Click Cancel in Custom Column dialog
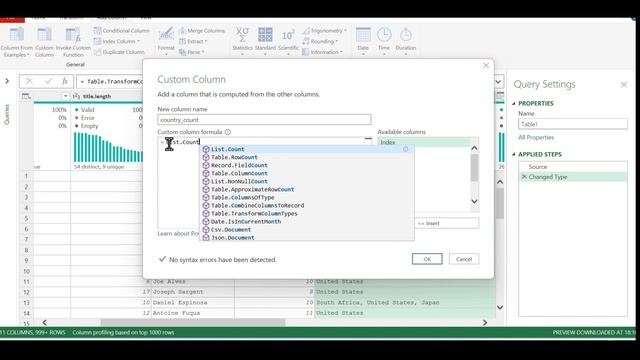Image resolution: width=640 pixels, height=360 pixels. point(464,259)
